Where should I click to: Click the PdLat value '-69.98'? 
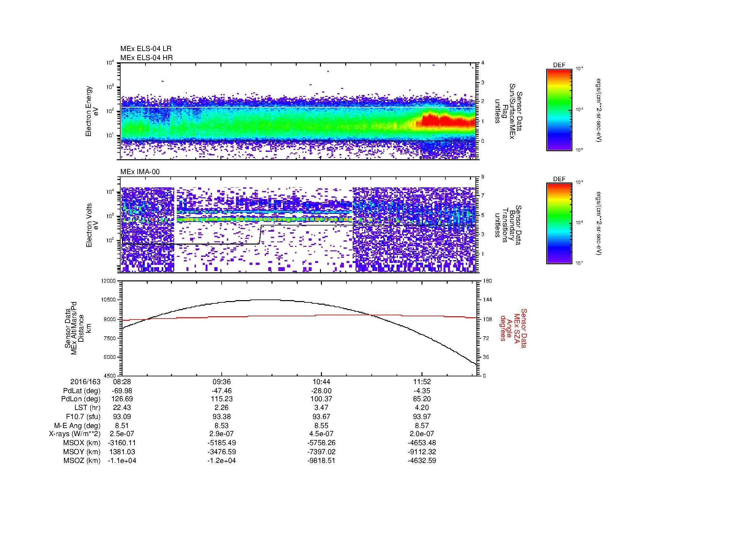pos(122,391)
